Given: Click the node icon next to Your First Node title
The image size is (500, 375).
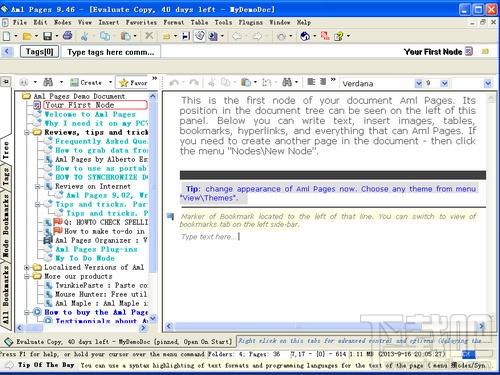Looking at the screenshot, I should click(469, 51).
